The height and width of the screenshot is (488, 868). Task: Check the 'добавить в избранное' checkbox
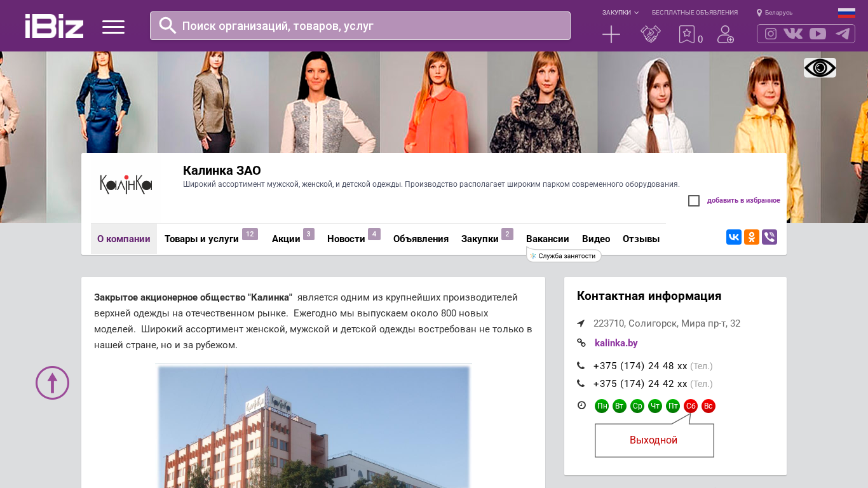pyautogui.click(x=694, y=201)
